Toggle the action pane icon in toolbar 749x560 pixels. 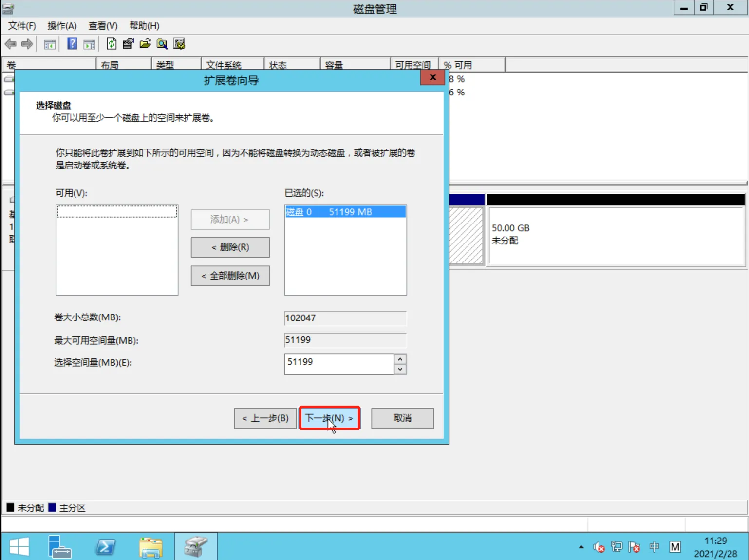click(x=89, y=44)
